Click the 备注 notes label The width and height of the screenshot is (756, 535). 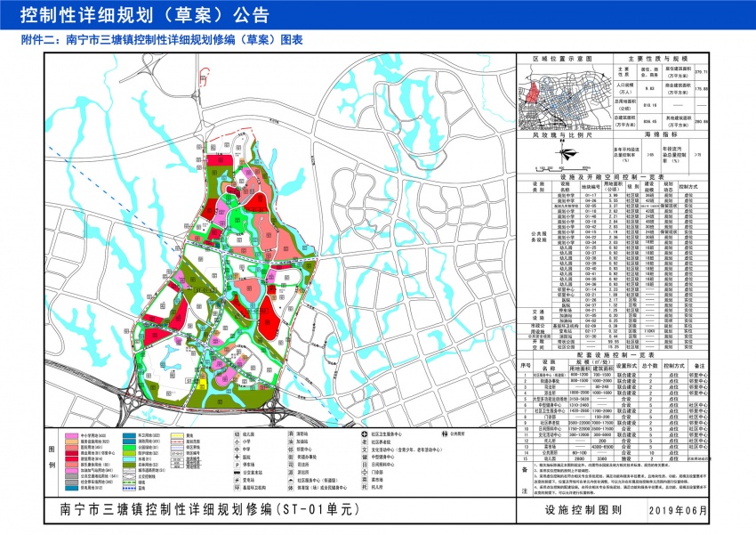(524, 481)
